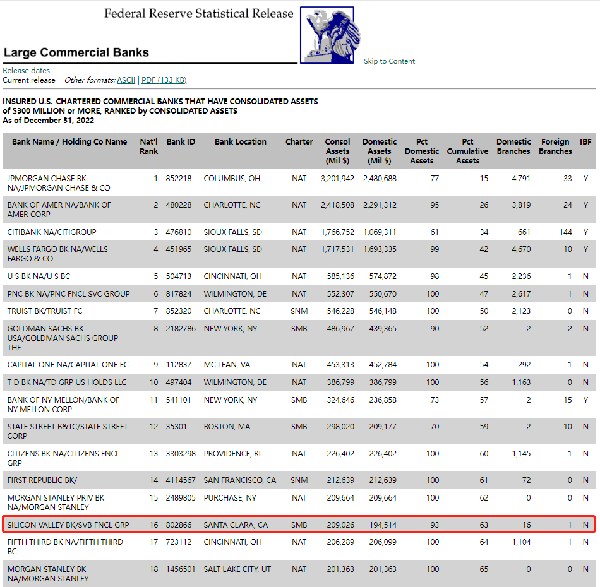600x587 pixels.
Task: Select the TRUIST BK/TRUIST FC name
Action: 45,311
